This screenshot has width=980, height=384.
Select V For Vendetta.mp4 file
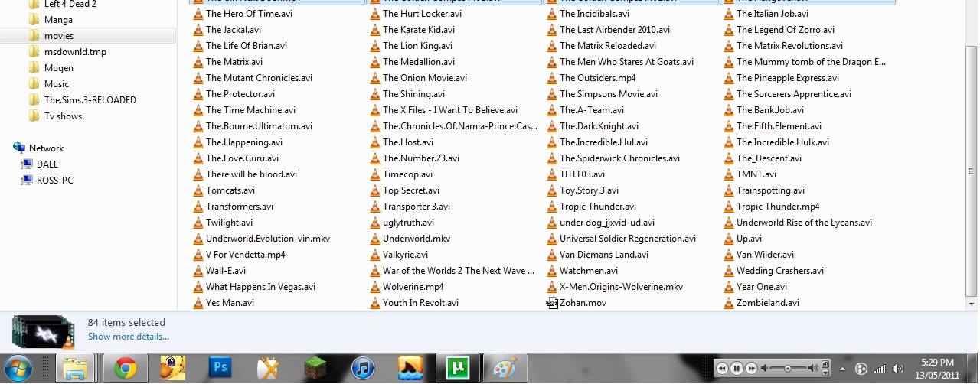[245, 255]
